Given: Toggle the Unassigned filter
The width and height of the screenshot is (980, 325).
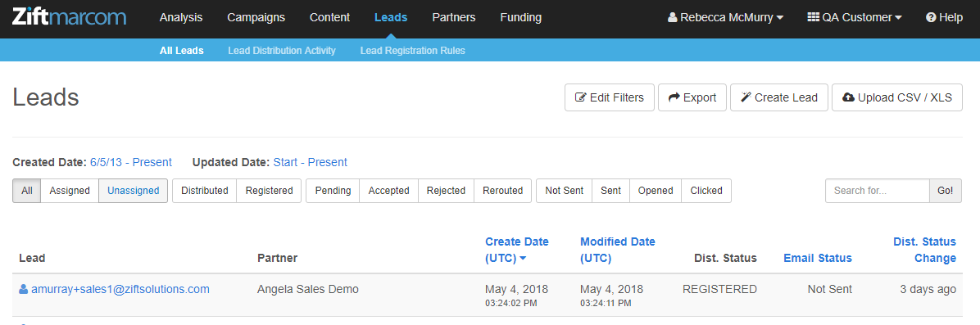Looking at the screenshot, I should pyautogui.click(x=133, y=191).
